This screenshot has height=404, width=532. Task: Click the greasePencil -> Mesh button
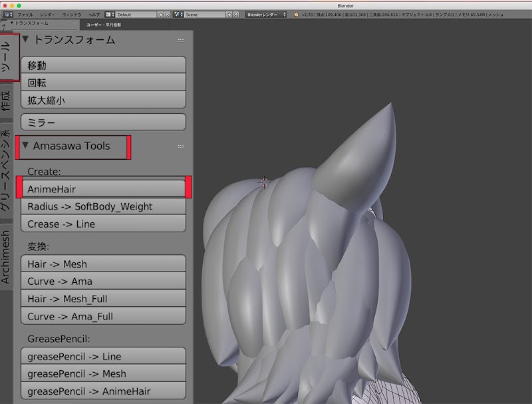[104, 373]
